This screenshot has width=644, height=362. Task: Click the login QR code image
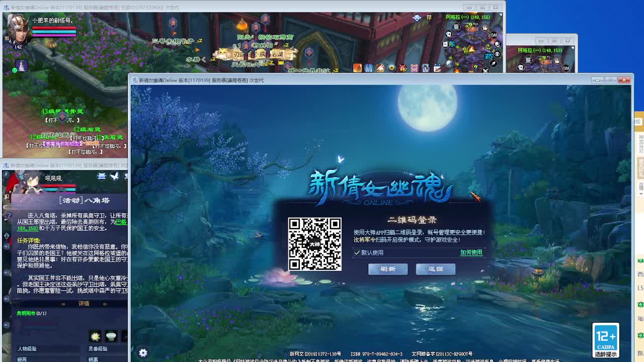coord(315,244)
